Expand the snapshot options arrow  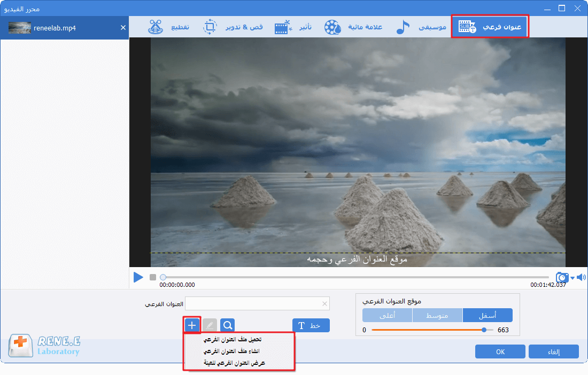572,278
